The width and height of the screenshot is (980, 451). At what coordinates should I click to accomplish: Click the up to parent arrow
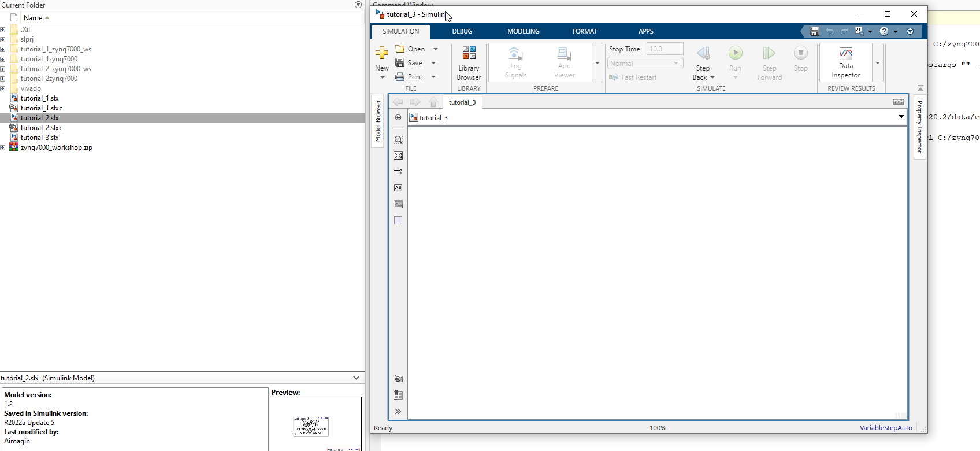(433, 102)
